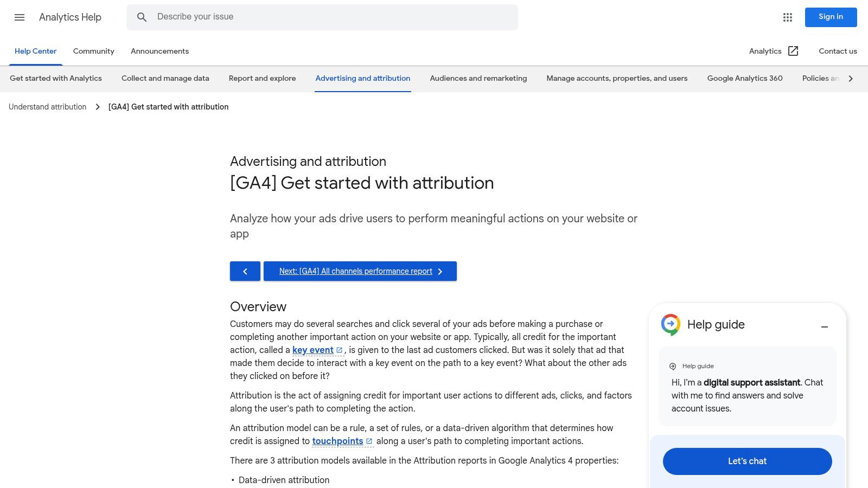Click the breadcrumb chevron separator
Image resolution: width=868 pixels, height=488 pixels.
click(x=98, y=107)
